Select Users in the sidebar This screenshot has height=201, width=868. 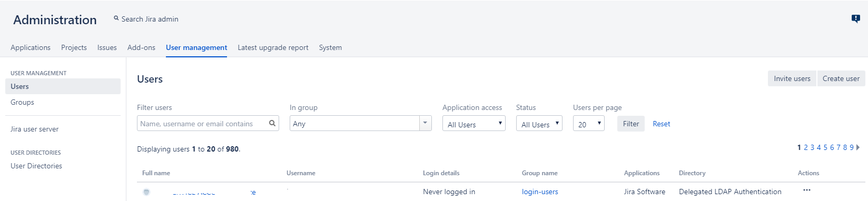[x=63, y=86]
